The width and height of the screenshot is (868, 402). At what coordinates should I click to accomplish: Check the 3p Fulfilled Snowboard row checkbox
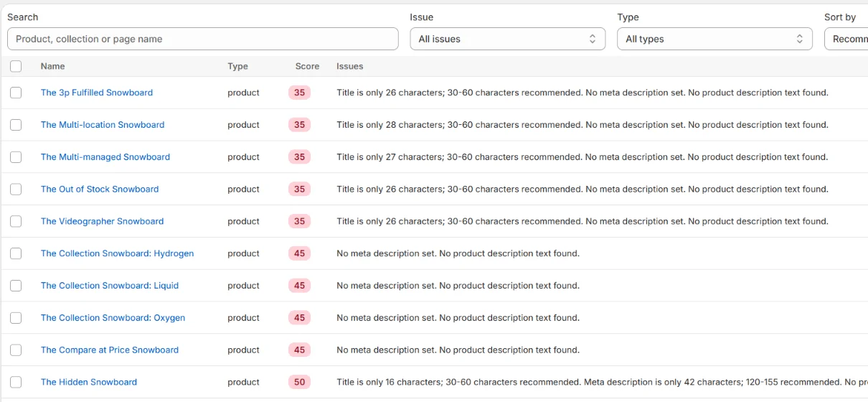coord(16,93)
